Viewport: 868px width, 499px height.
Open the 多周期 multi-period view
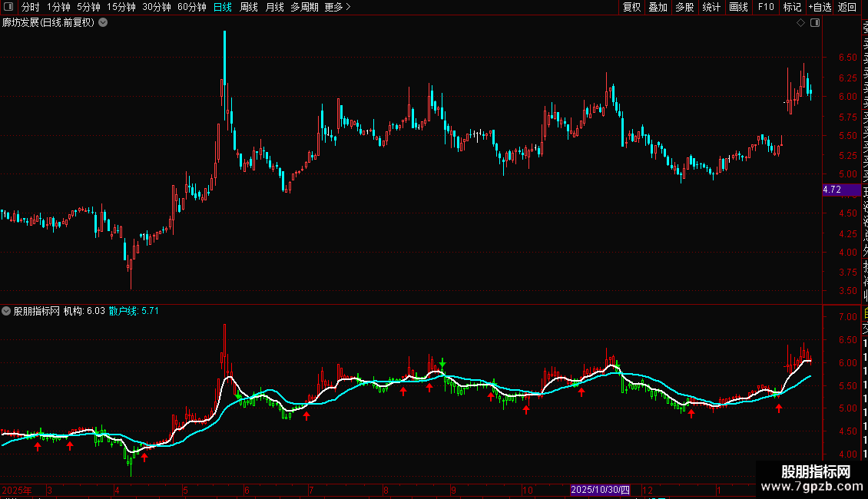pos(304,7)
